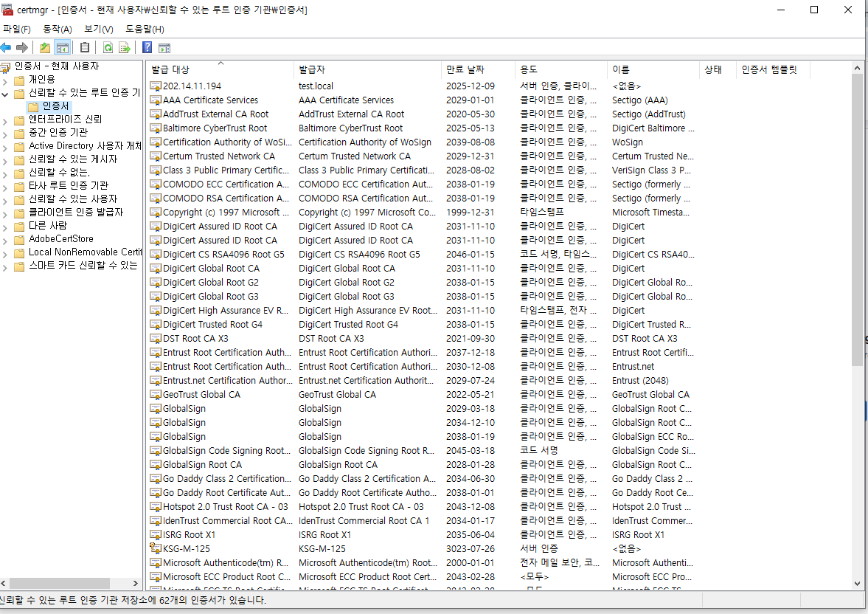Open the 도움말(H) menu
Viewport: 868px width, 614px height.
145,29
